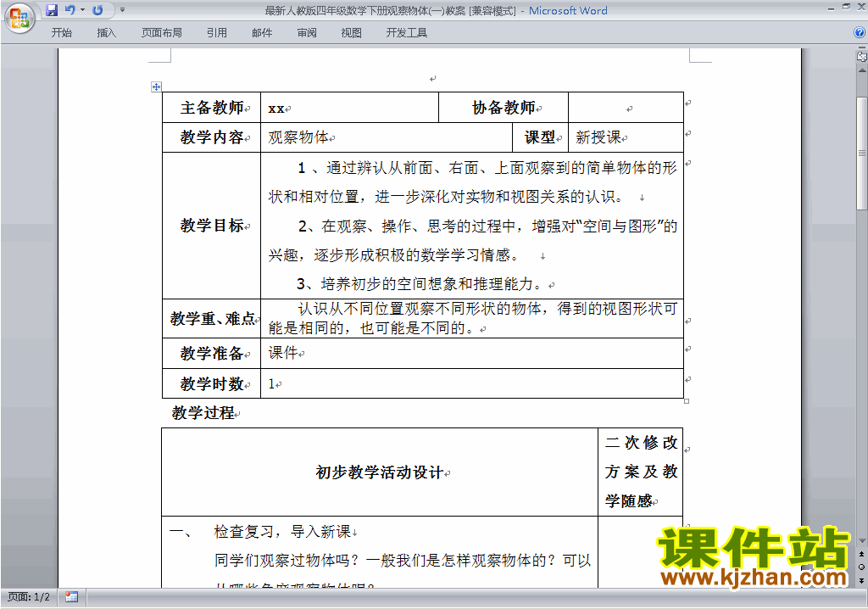Open the 插入 ribbon tab

106,33
